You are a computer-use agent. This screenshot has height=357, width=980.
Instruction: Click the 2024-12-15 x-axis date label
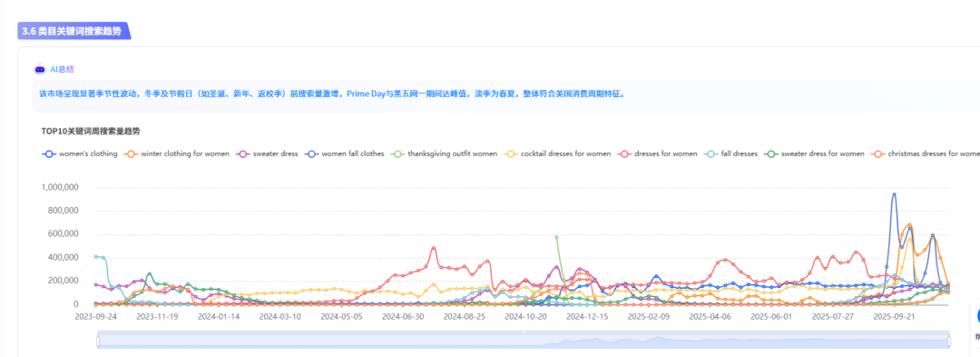pyautogui.click(x=587, y=316)
